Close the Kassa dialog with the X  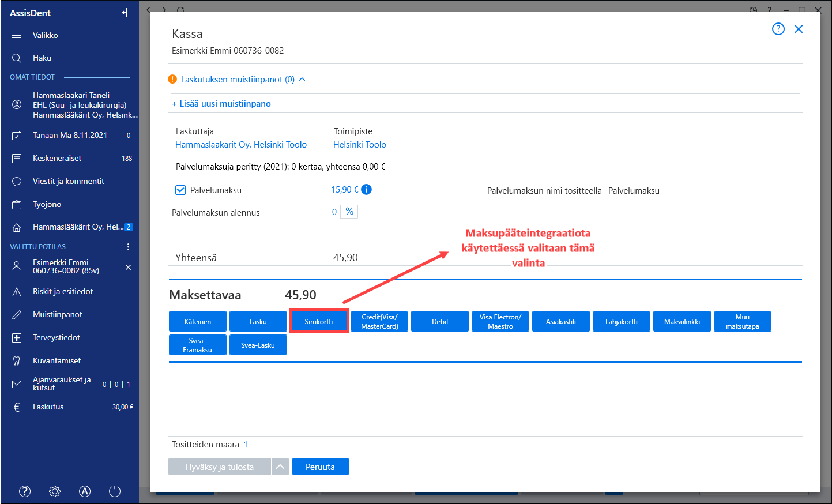tap(799, 29)
